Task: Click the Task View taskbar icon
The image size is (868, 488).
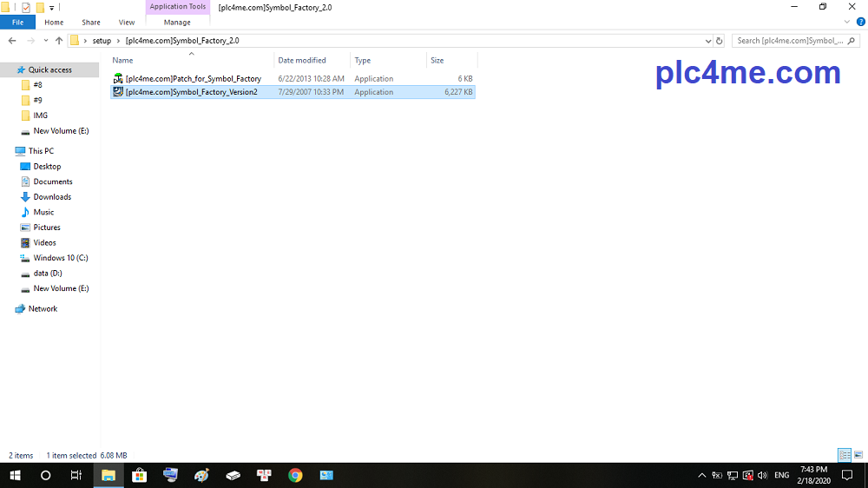Action: point(76,475)
